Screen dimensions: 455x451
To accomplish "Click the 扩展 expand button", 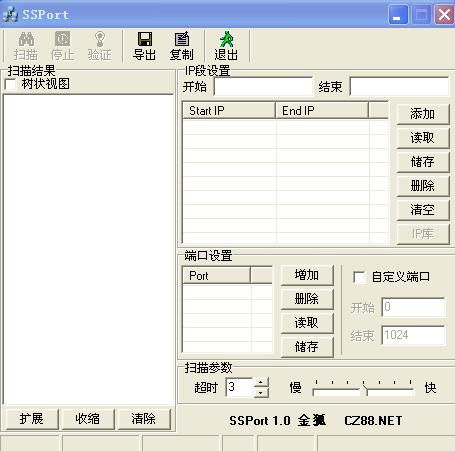I will point(32,419).
